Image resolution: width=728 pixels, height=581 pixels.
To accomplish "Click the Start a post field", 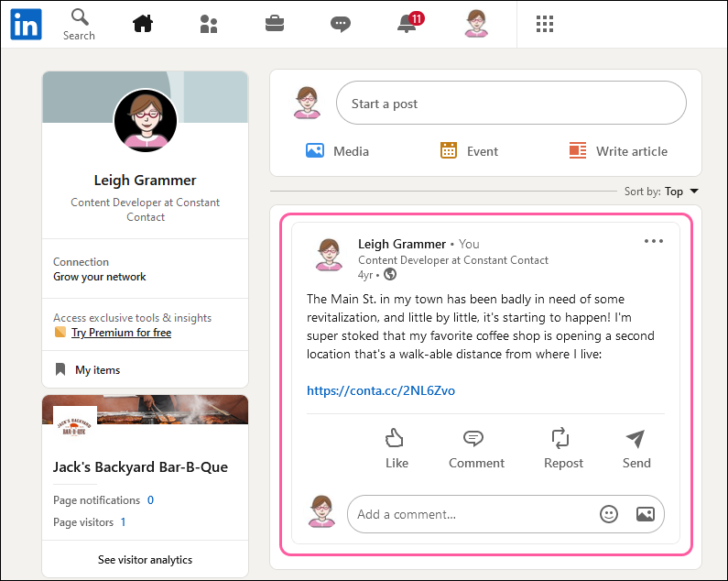I will [511, 103].
